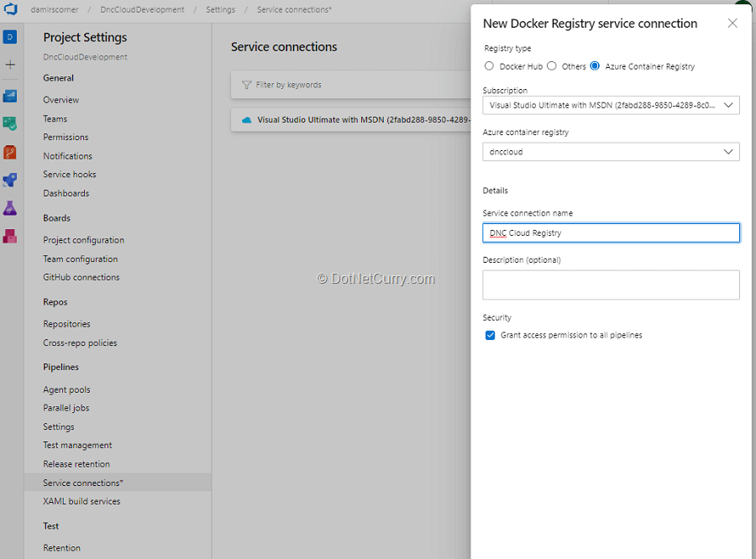
Task: Click the Service connection name field
Action: coord(611,232)
